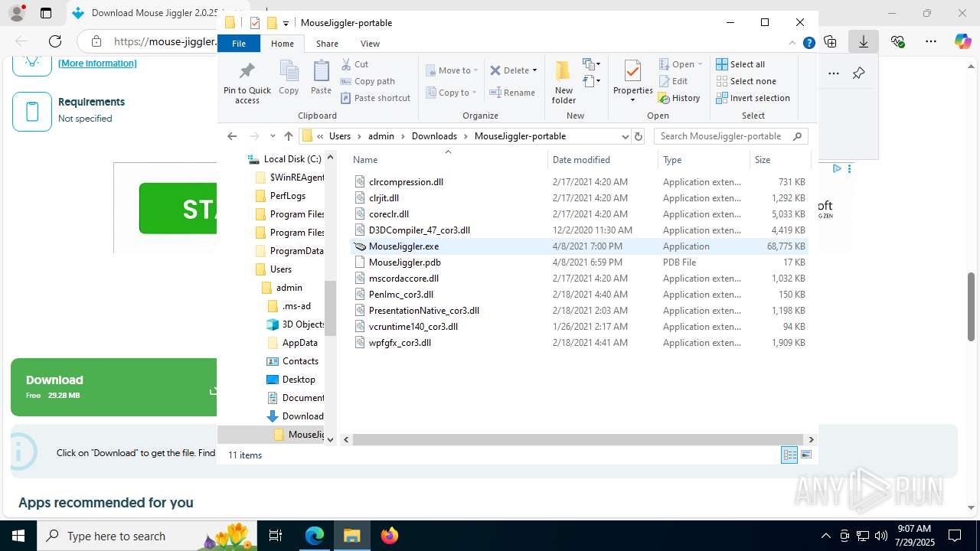Select MouseJiggler.pdb file

[579, 262]
